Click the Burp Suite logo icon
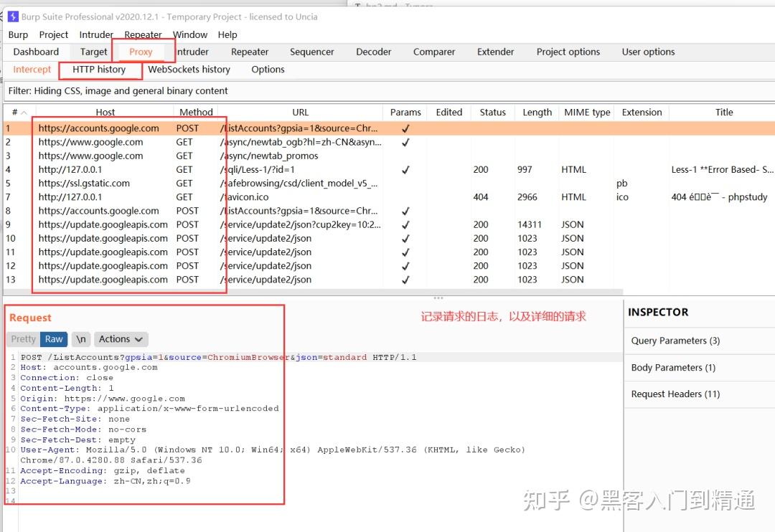The width and height of the screenshot is (775, 532). [13, 16]
